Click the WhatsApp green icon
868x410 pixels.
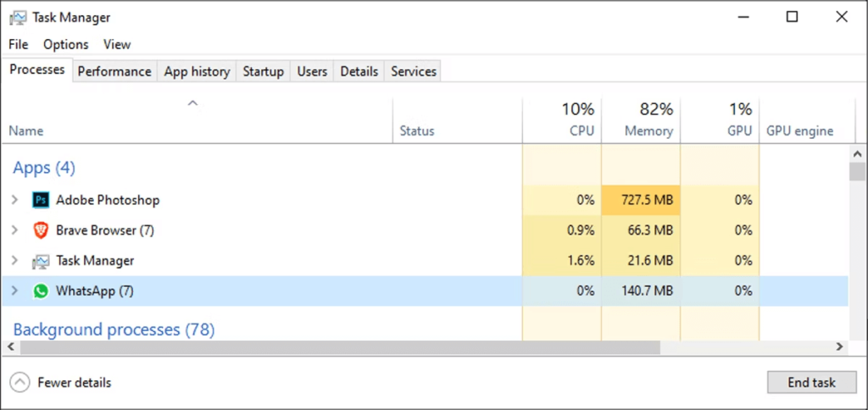[x=41, y=291]
